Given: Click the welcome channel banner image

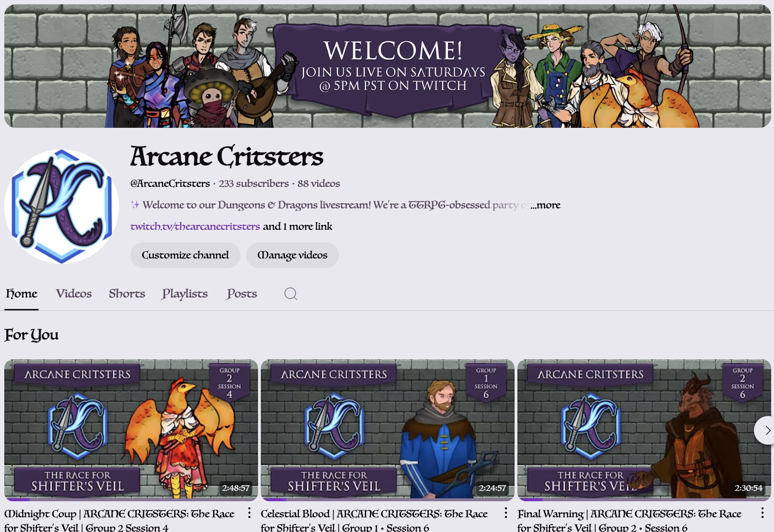Looking at the screenshot, I should 388,66.
